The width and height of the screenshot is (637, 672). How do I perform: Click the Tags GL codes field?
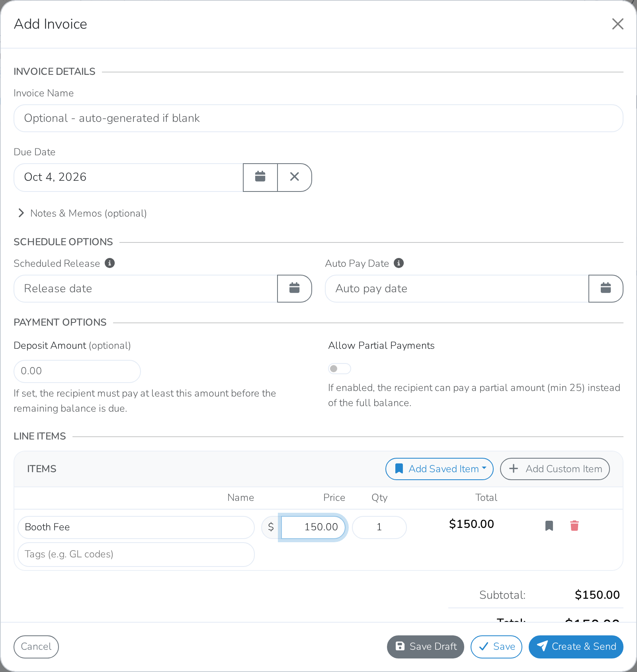click(136, 555)
